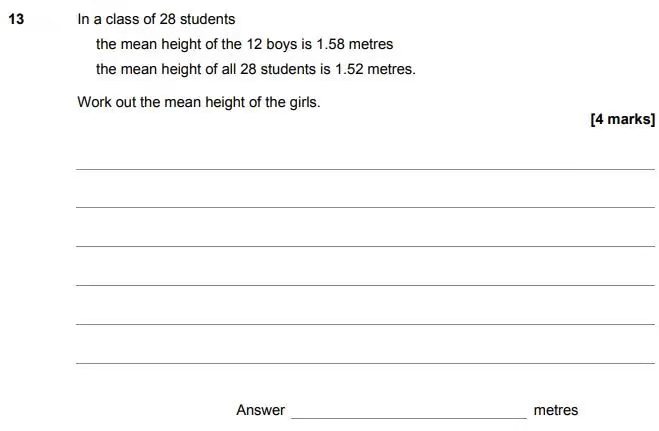The image size is (659, 431).
Task: Click the second working line
Action: coord(365,207)
